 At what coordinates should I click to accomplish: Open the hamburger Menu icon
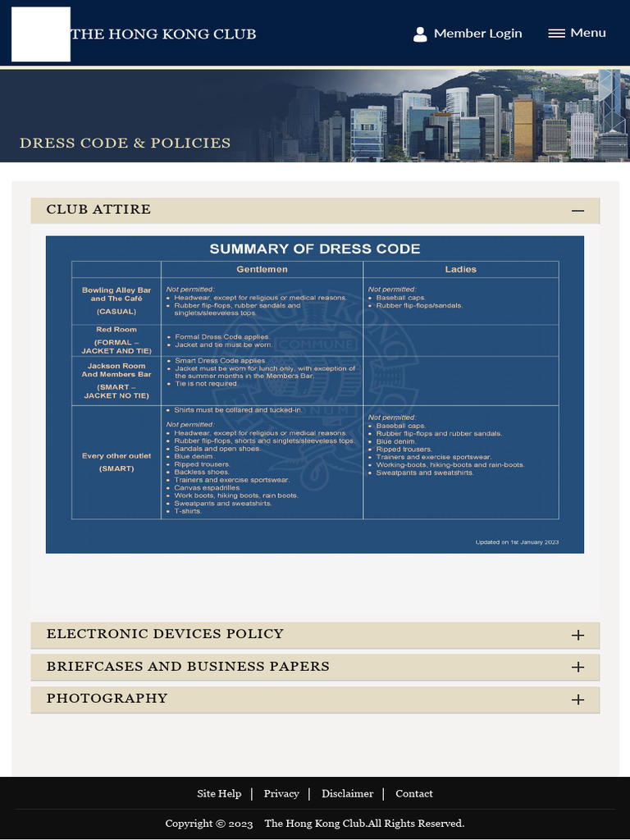tap(557, 33)
